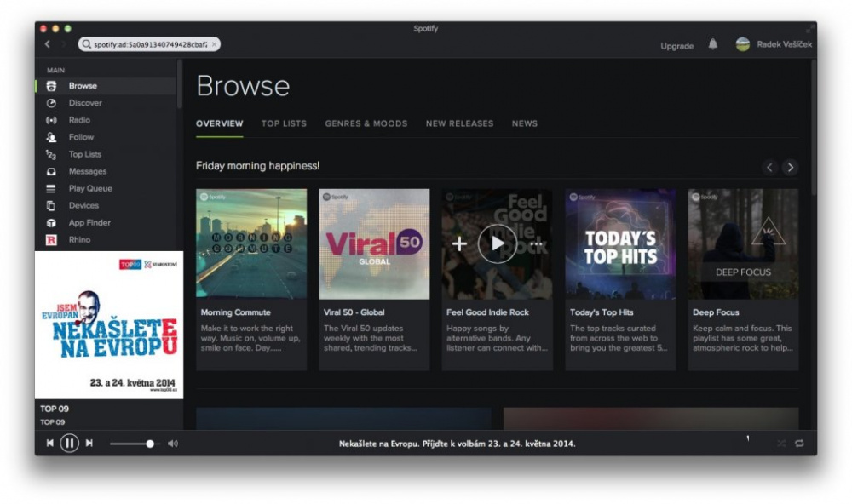Open the App Finder sidebar icon
This screenshot has height=504, width=852.
51,223
